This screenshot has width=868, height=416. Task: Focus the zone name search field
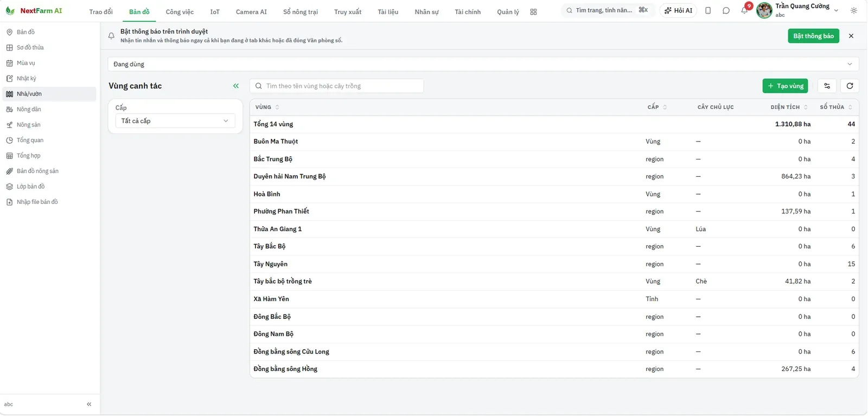336,86
